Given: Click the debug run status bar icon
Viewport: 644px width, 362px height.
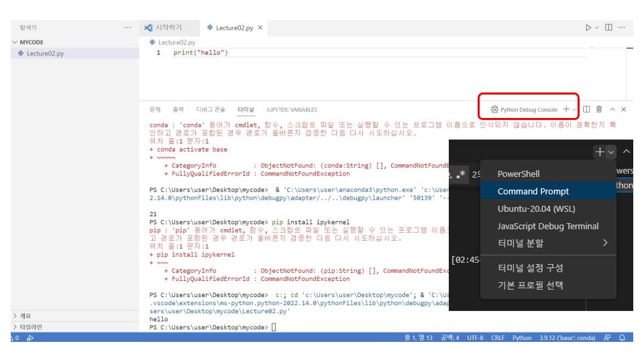Looking at the screenshot, I should click(30, 338).
